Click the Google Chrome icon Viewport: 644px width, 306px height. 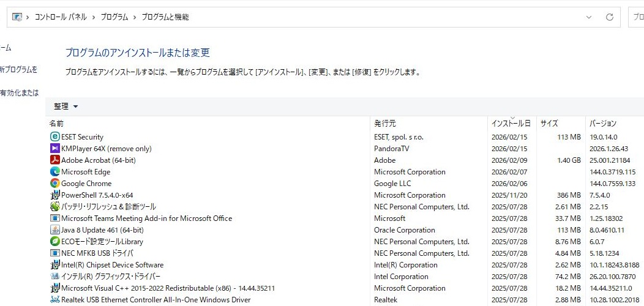[x=55, y=184]
